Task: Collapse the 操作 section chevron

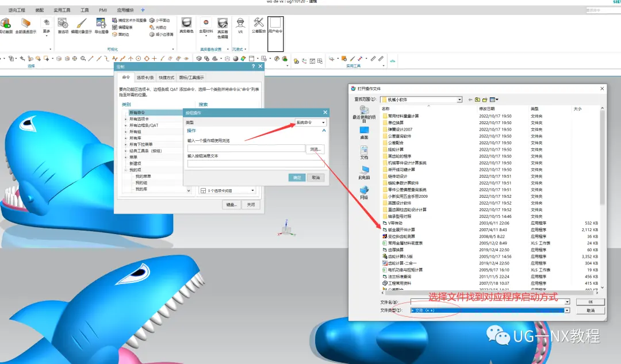Action: [324, 131]
